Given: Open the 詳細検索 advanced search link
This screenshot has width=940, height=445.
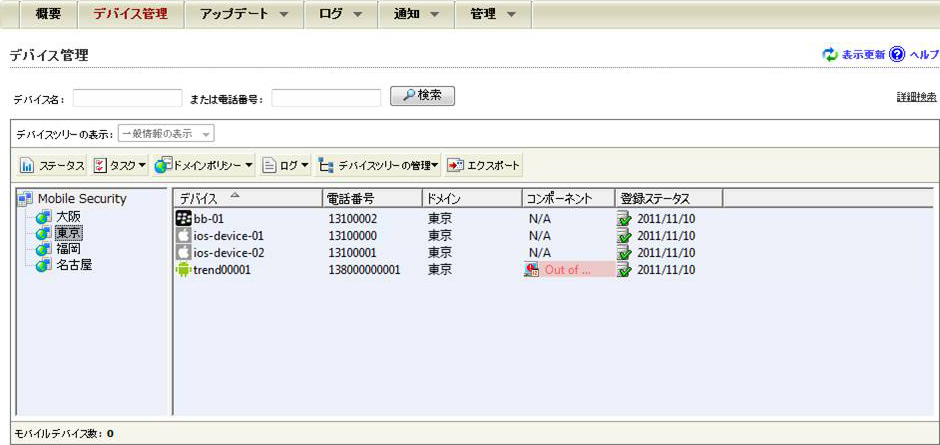Looking at the screenshot, I should pyautogui.click(x=916, y=97).
